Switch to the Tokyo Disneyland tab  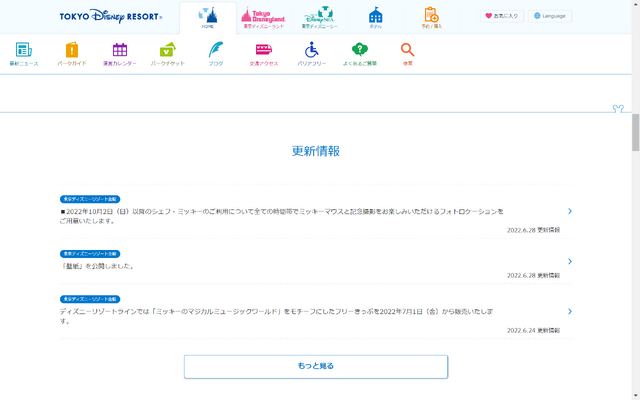tap(264, 18)
